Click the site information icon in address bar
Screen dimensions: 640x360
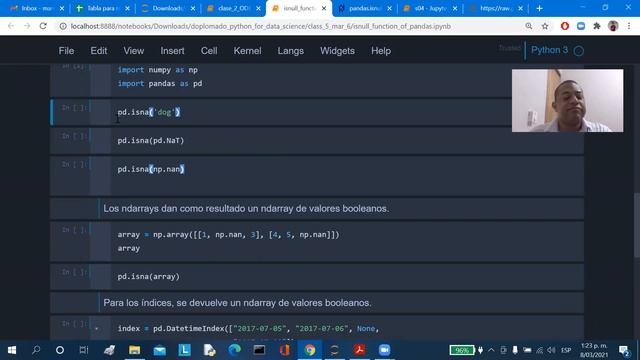coord(63,26)
